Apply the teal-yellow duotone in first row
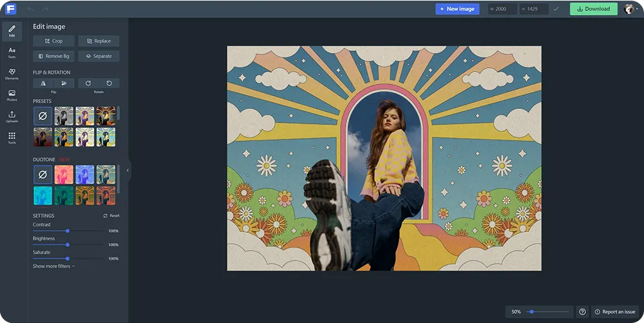644x323 pixels. [x=106, y=175]
